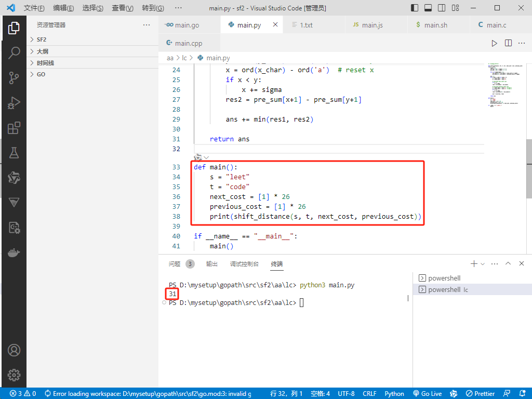Open the Search view in activity bar
532x399 pixels.
point(14,53)
